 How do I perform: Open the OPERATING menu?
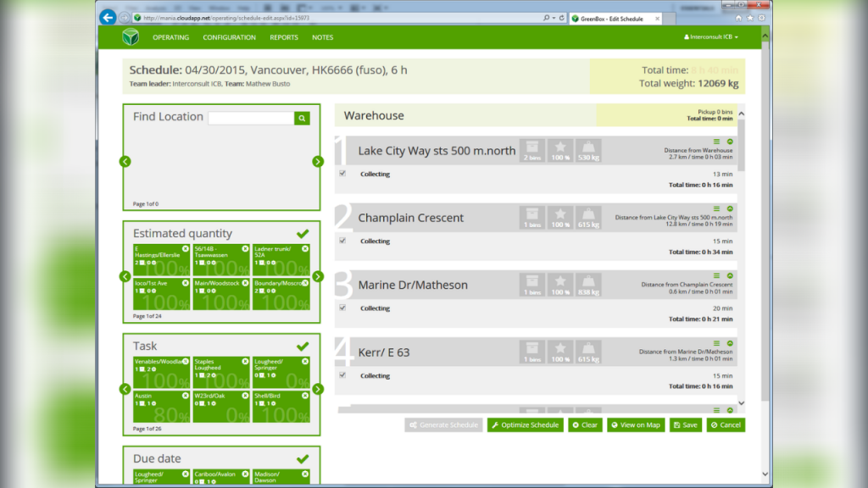coord(170,37)
